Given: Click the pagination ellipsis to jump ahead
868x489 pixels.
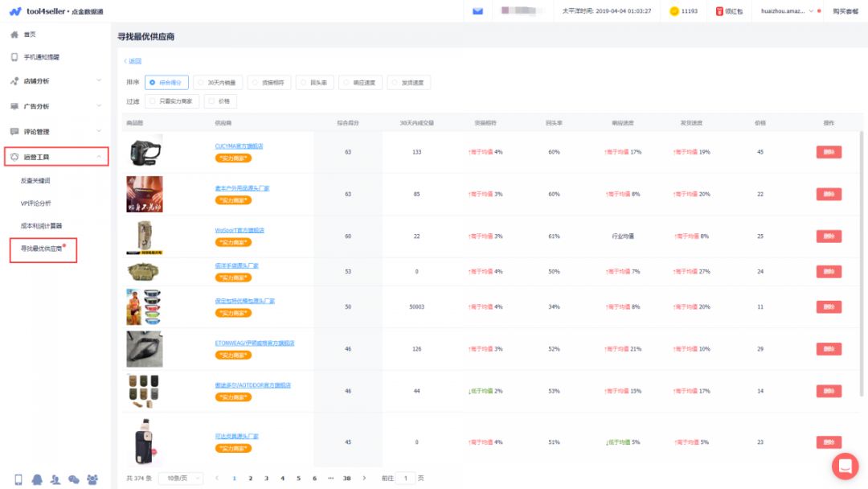Looking at the screenshot, I should tap(330, 478).
